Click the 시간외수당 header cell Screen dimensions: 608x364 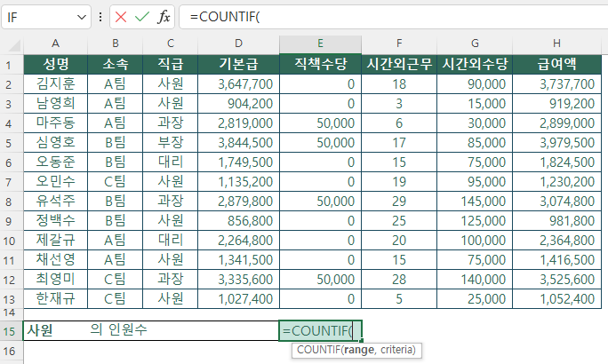point(475,64)
